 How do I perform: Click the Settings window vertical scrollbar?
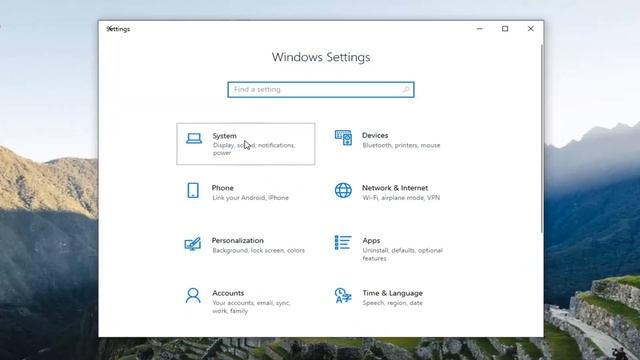542,139
